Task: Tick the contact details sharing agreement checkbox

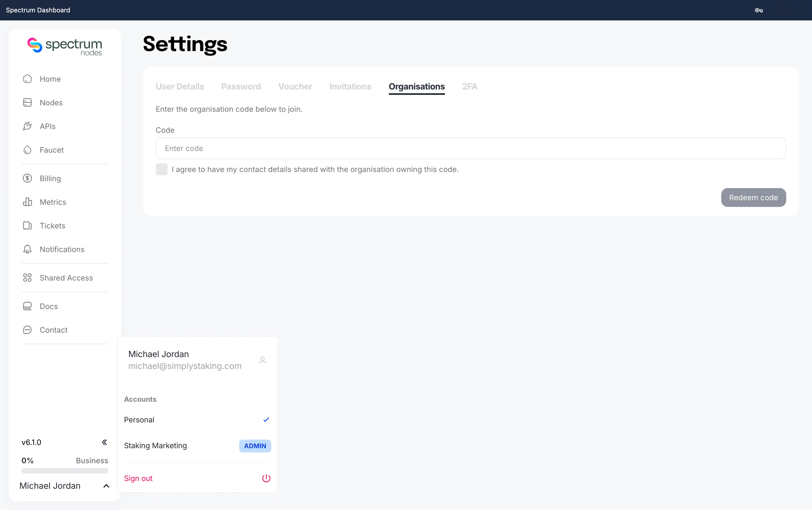Action: (x=161, y=169)
